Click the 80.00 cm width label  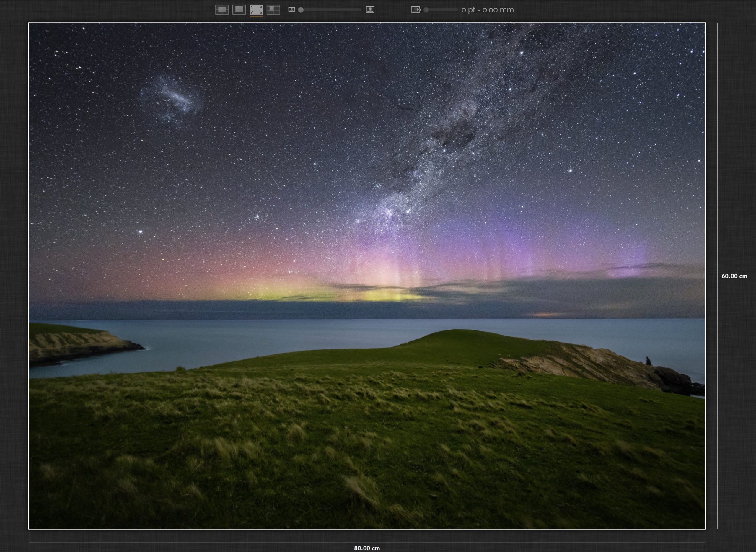367,548
